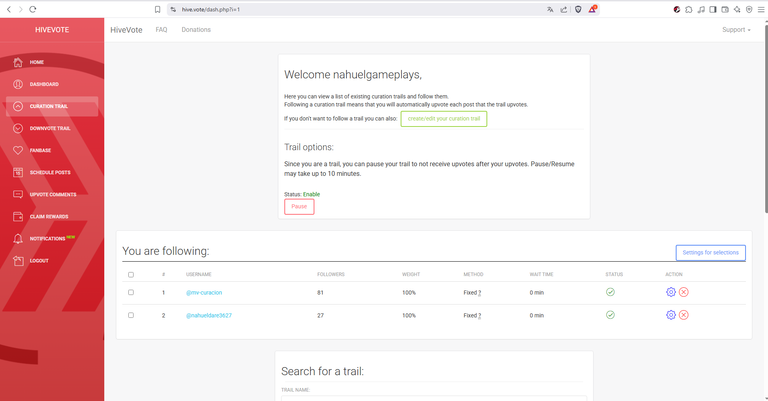Unfollow @mv-curacion with red X icon
Screen dimensions: 768x401
pos(684,292)
